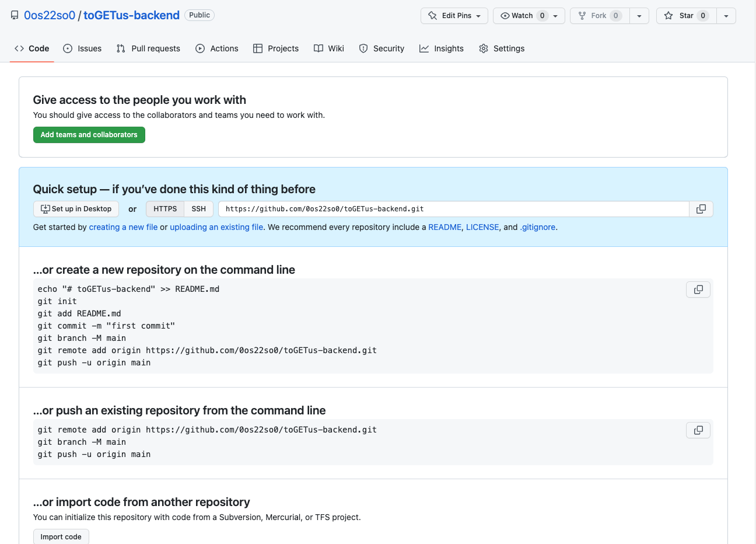Fork this repository
Screen dimensions: 756x544
coord(599,16)
